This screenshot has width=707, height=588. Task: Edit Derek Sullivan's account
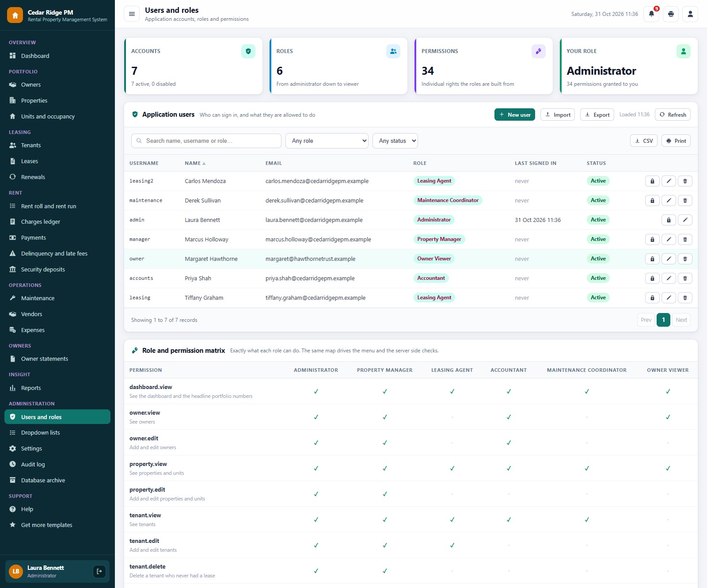click(669, 200)
